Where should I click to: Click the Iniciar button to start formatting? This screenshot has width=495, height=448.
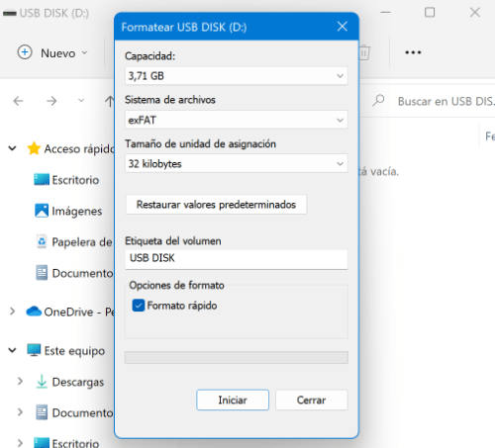point(233,400)
